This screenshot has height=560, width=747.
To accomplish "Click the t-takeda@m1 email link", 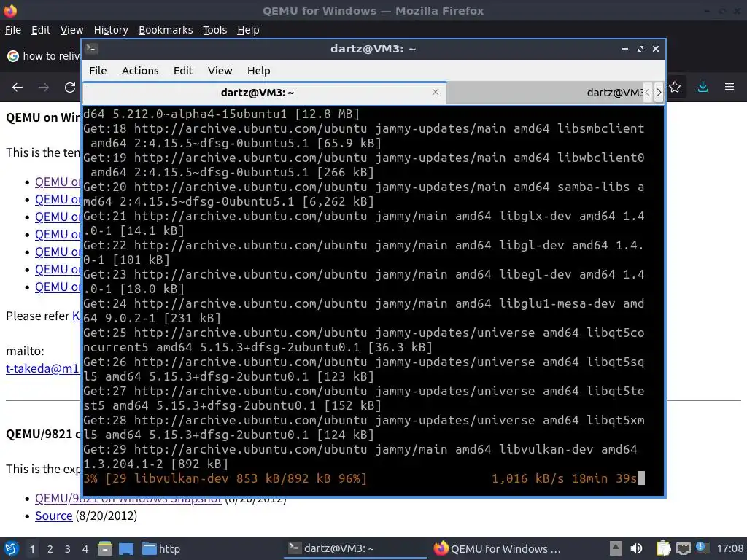I will [42, 368].
